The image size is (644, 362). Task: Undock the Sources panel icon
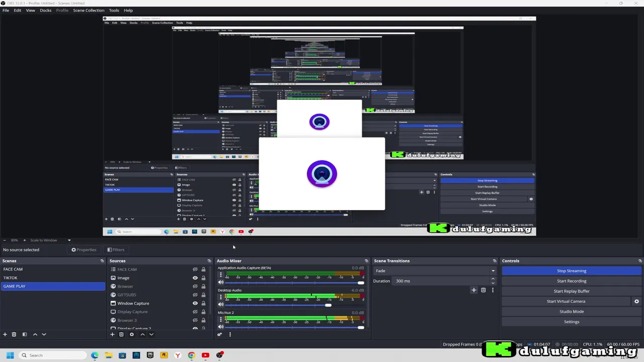tap(209, 261)
